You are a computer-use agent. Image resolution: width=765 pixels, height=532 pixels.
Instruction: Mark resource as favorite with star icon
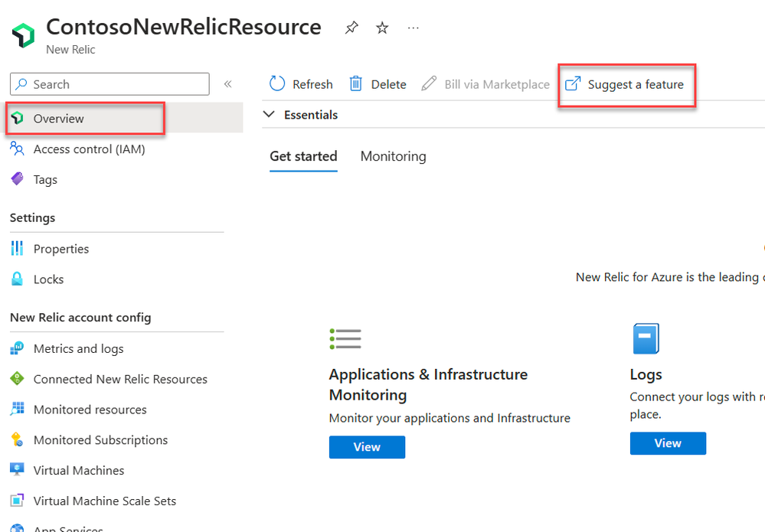pos(382,28)
